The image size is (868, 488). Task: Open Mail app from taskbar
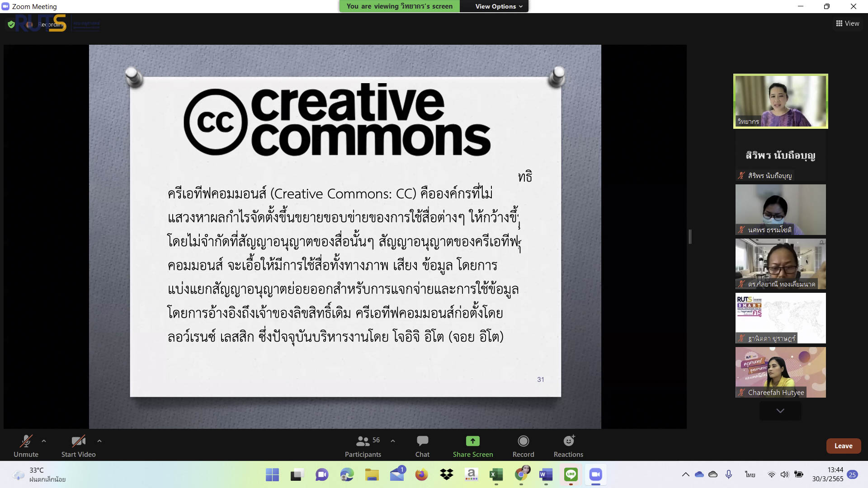tap(397, 475)
